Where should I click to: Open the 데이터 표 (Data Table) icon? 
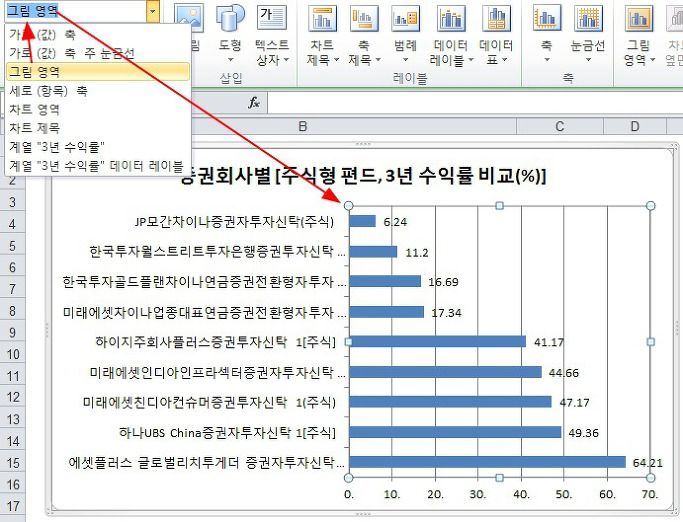click(x=497, y=18)
